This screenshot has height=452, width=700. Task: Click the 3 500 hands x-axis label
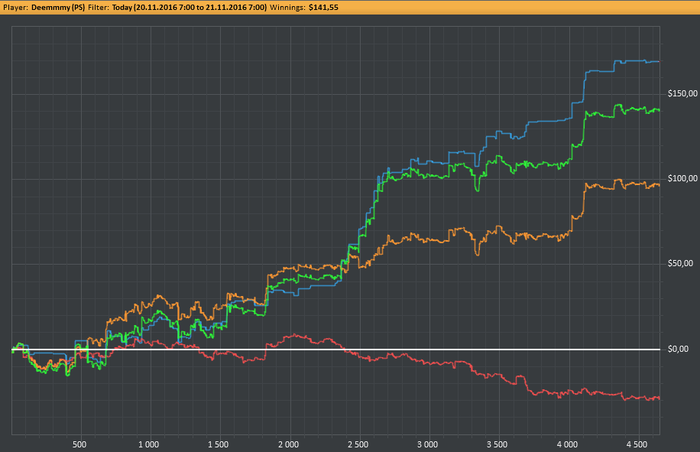[497, 444]
